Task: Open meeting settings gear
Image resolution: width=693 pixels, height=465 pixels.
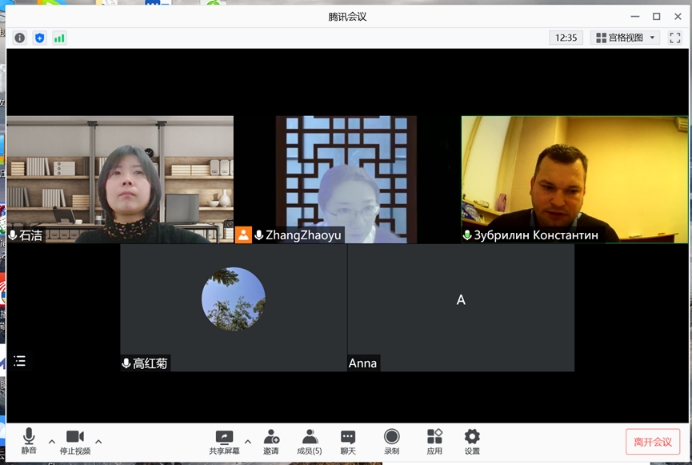Action: click(x=472, y=440)
